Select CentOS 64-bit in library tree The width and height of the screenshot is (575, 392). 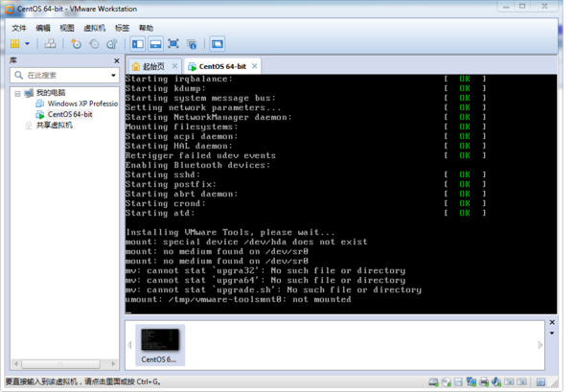[x=70, y=114]
